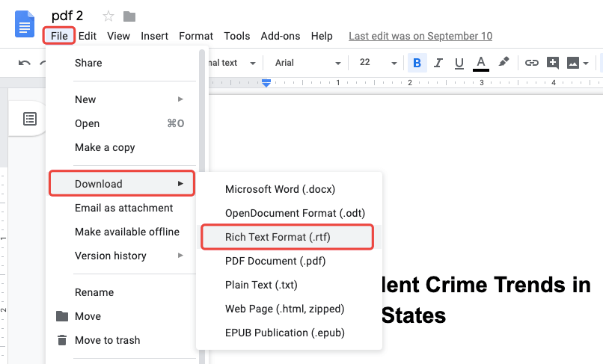Click the move-to-folder icon beside title
This screenshot has width=603, height=364.
129,16
